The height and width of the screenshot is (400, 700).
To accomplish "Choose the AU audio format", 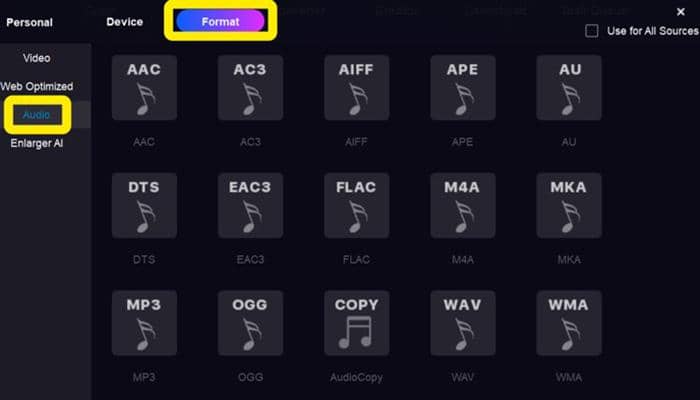I will pyautogui.click(x=569, y=88).
